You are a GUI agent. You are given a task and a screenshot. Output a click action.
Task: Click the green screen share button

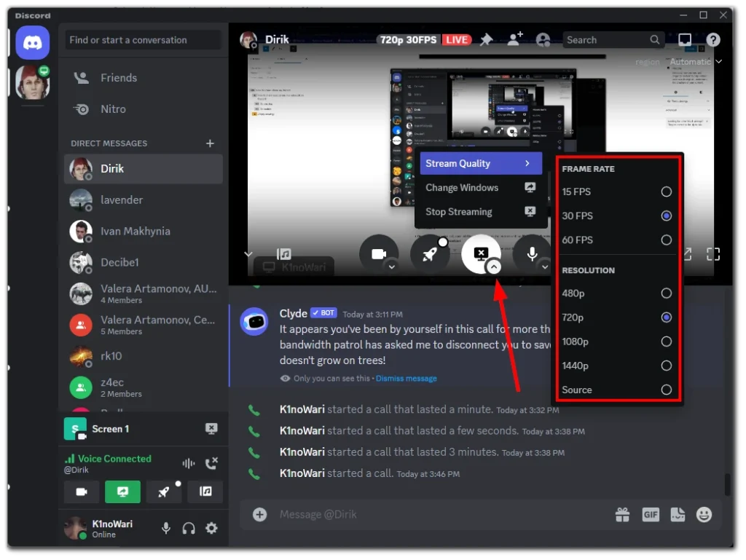122,492
